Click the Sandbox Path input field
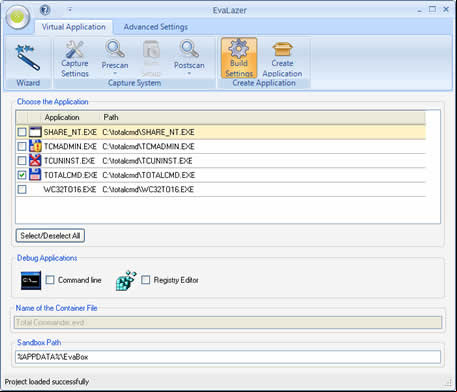Screen dimensions: 457x392 point(228,357)
